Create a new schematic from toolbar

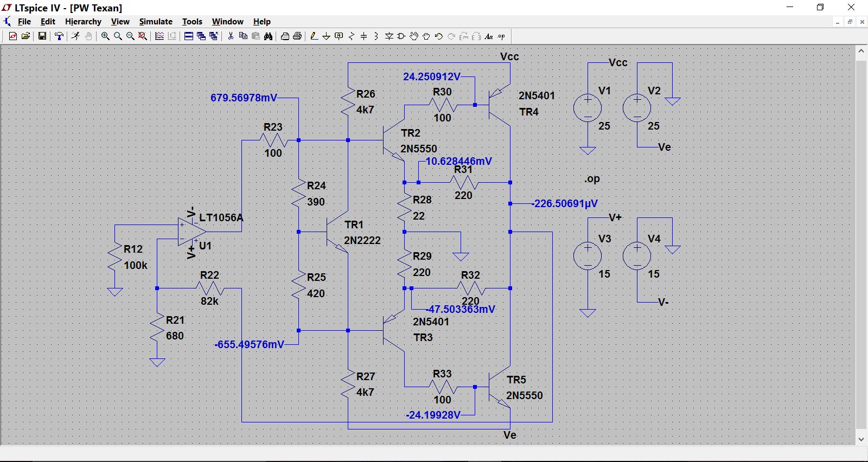(x=13, y=36)
